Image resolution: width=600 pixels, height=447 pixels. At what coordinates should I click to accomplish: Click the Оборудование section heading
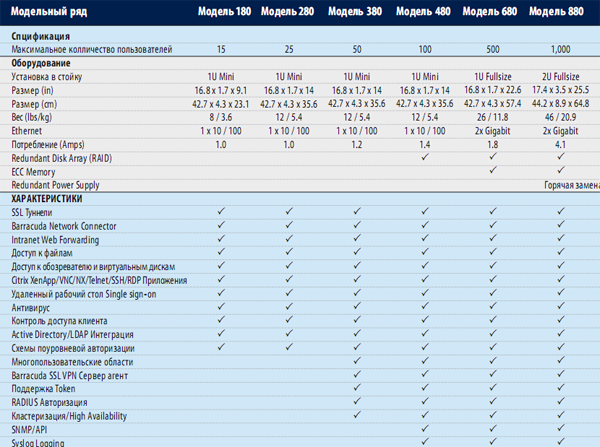41,63
